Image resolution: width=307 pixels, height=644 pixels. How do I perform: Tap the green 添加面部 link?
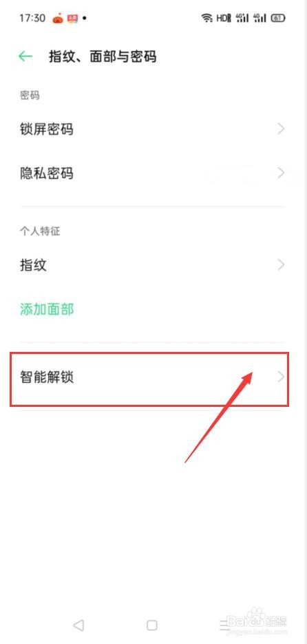pyautogui.click(x=47, y=309)
